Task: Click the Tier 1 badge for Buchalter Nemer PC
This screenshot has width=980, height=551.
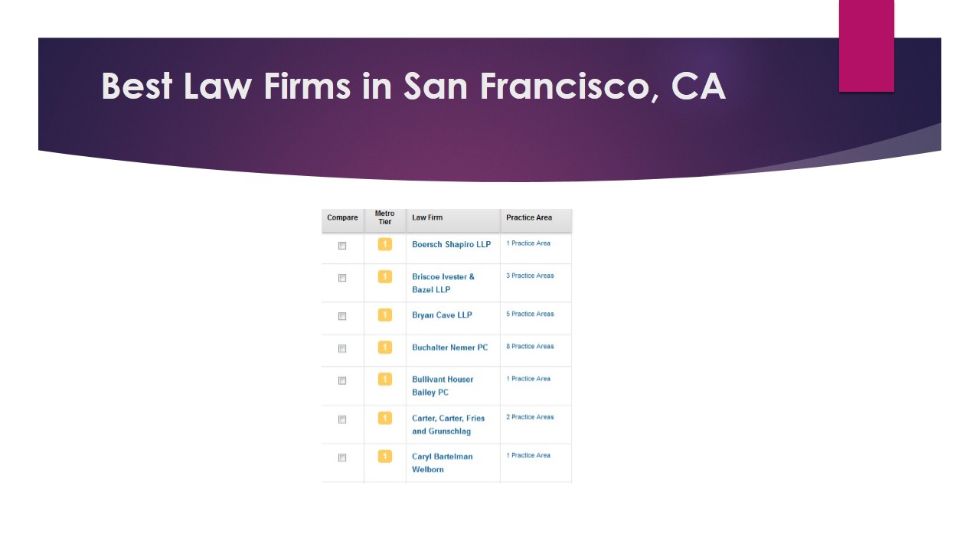Action: click(384, 348)
